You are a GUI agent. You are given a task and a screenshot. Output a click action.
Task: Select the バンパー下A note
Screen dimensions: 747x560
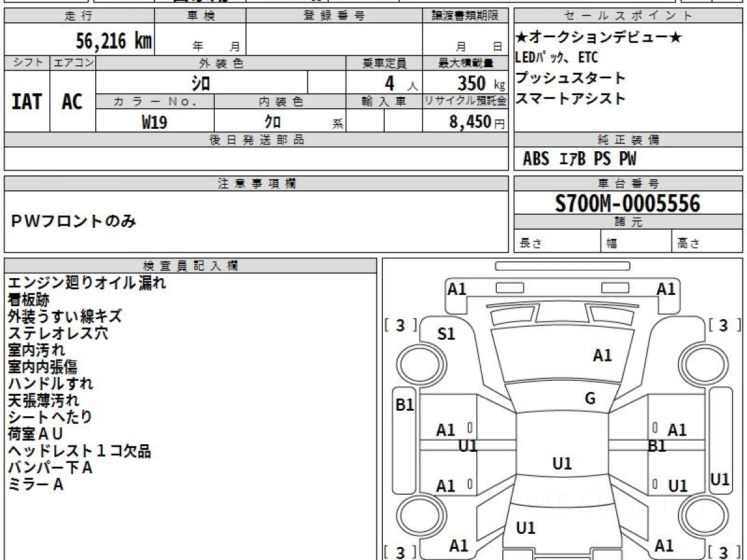point(50,467)
